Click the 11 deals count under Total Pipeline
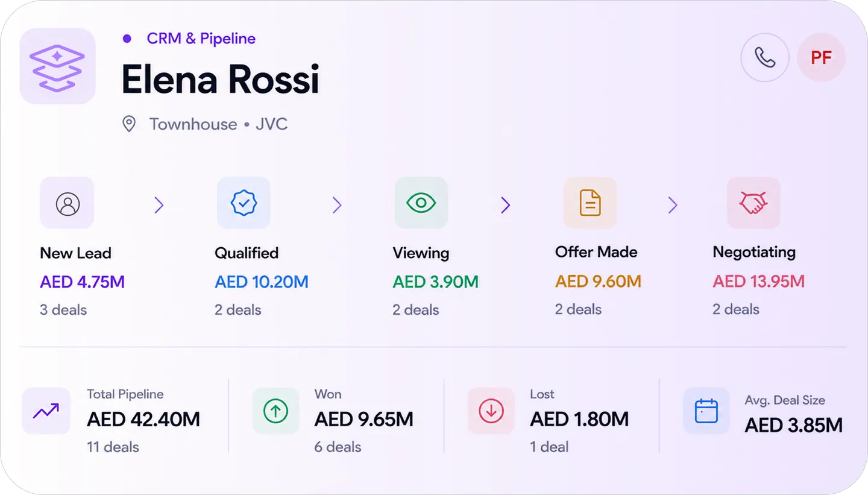868x495 pixels. coord(113,447)
